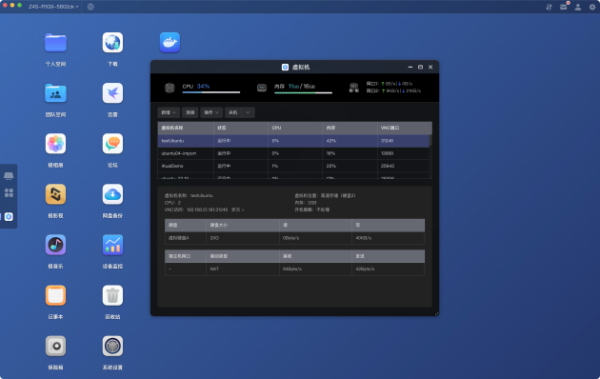Open the 网盘备份 cloud backup icon
Image resolution: width=600 pixels, height=379 pixels.
(x=112, y=194)
